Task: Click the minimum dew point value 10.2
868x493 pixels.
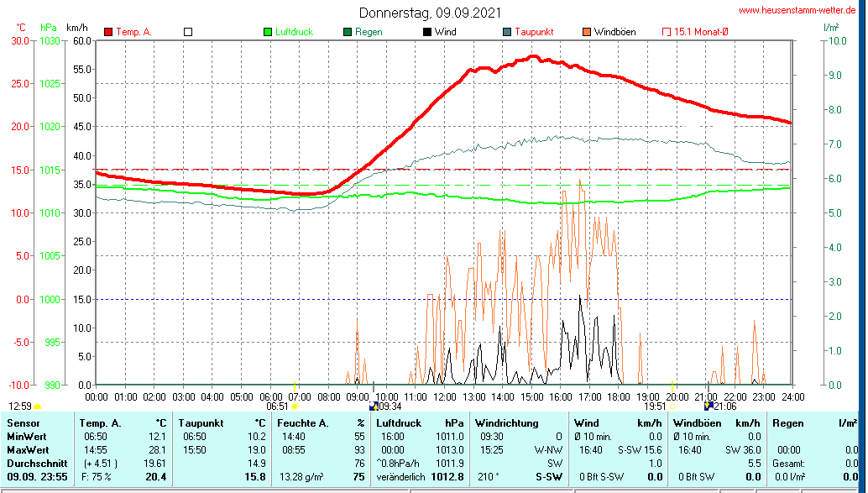Action: click(257, 437)
